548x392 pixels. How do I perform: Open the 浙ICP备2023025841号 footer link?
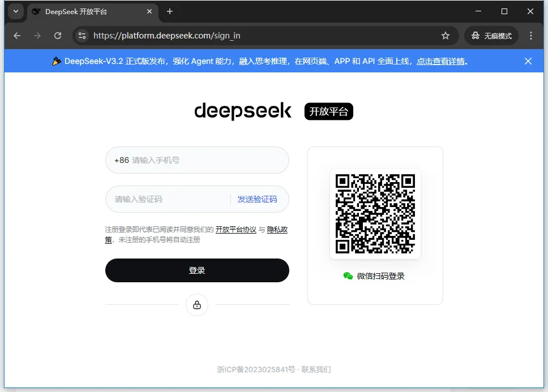click(x=256, y=369)
